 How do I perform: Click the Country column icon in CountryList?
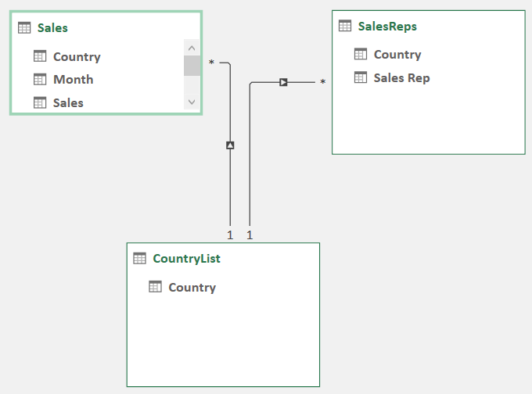156,287
